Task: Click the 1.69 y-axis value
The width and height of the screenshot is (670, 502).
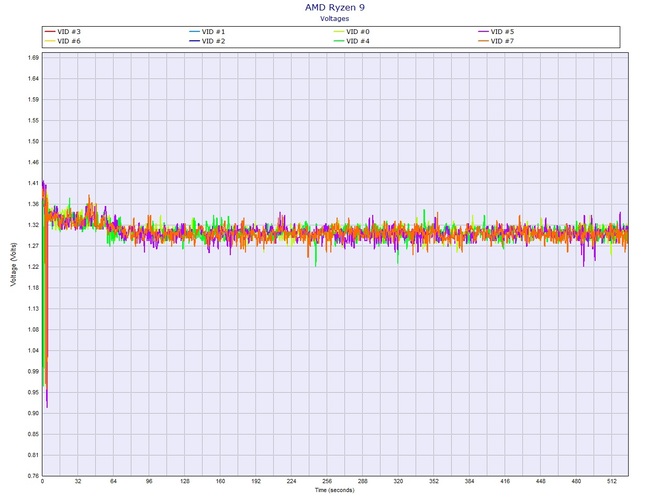Action: 33,58
